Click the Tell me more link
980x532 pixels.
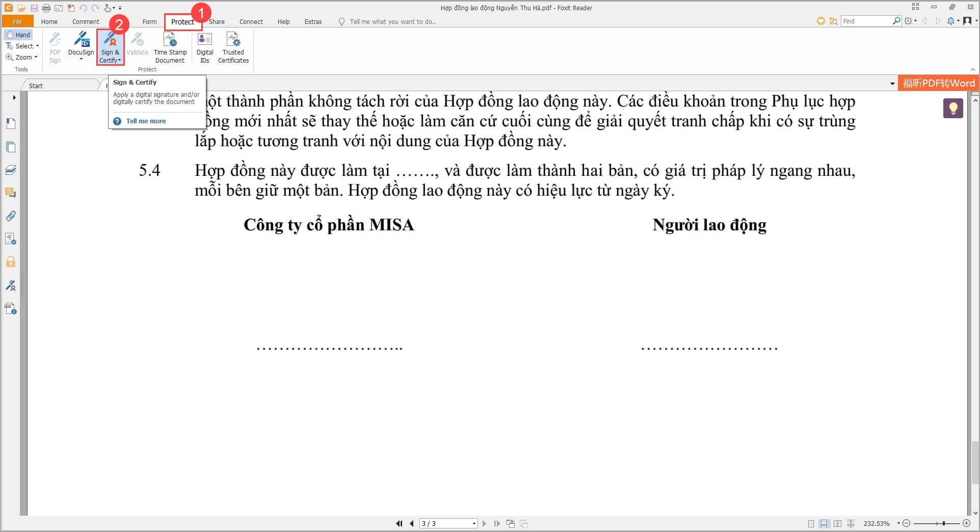146,121
